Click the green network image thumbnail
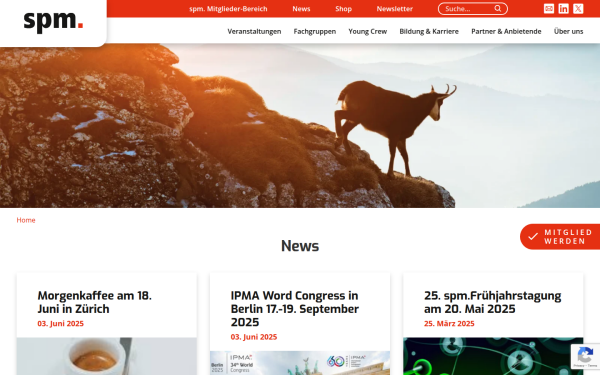Viewport: 600px width, 375px height. (x=493, y=356)
